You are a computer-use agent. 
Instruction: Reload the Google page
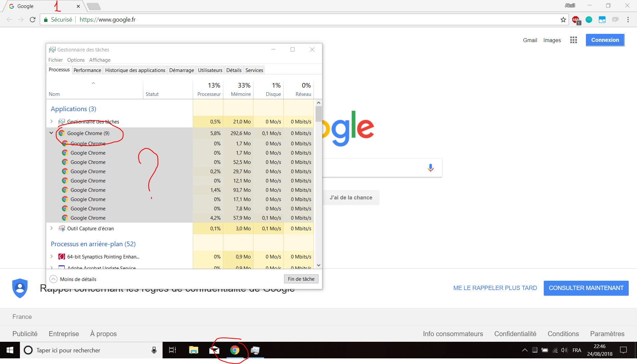[33, 20]
